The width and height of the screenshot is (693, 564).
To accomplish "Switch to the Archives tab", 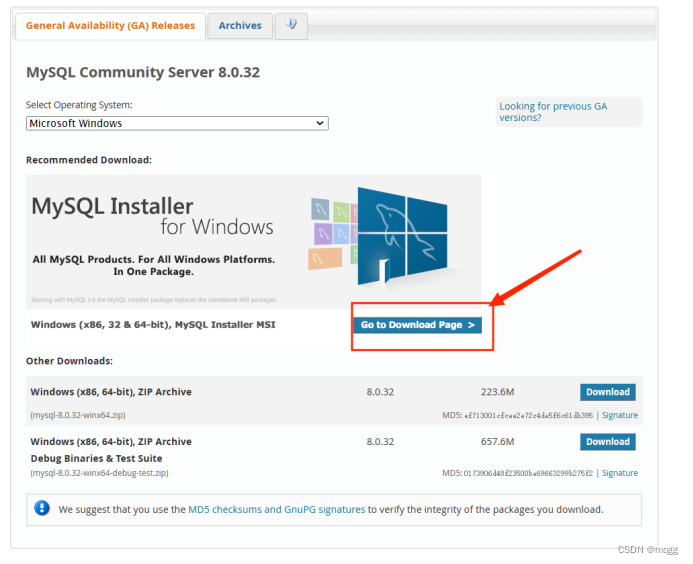I will tap(240, 26).
